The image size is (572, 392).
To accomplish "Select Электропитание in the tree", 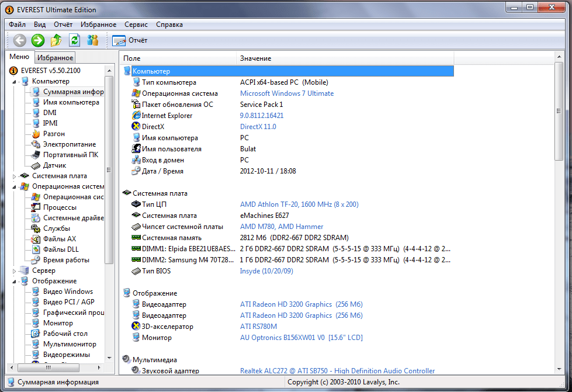I will [x=69, y=144].
